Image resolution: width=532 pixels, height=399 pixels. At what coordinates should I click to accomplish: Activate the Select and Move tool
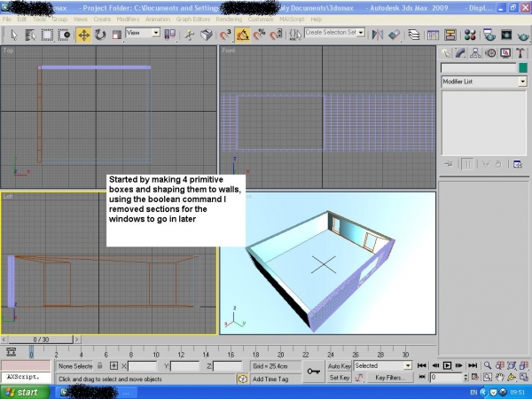(x=83, y=35)
